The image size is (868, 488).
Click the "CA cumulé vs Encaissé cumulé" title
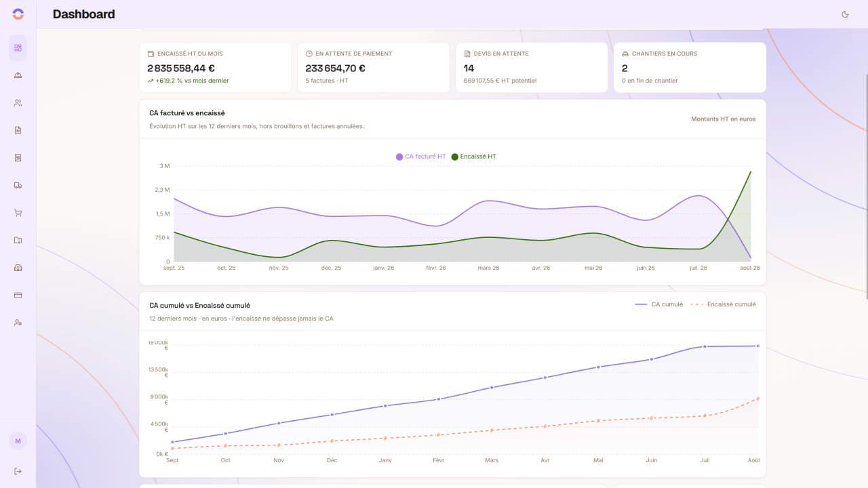[200, 306]
